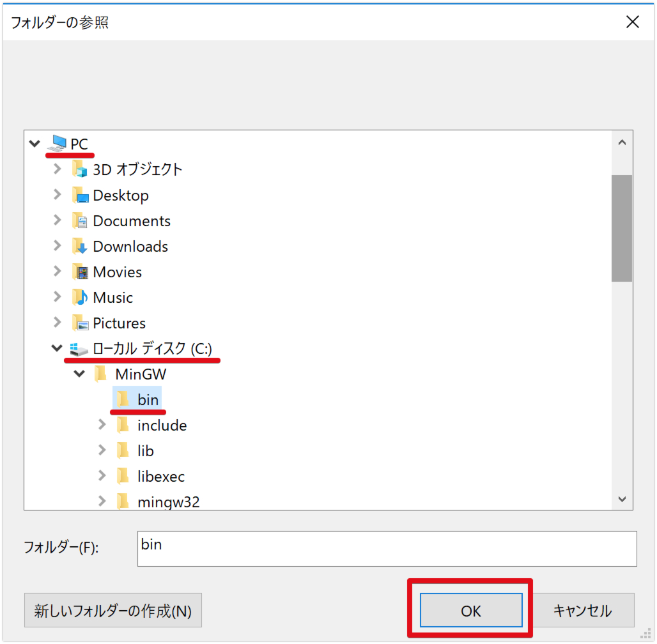
Task: Click the MinGW folder icon
Action: (x=101, y=374)
